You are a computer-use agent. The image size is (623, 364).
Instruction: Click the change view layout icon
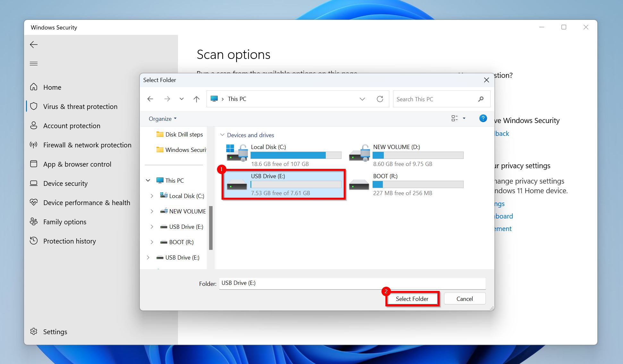tap(454, 118)
